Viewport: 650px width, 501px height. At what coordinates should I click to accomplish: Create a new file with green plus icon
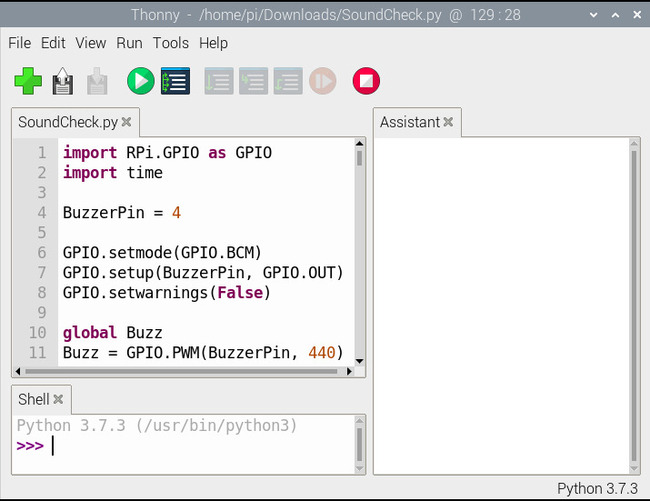pyautogui.click(x=28, y=81)
